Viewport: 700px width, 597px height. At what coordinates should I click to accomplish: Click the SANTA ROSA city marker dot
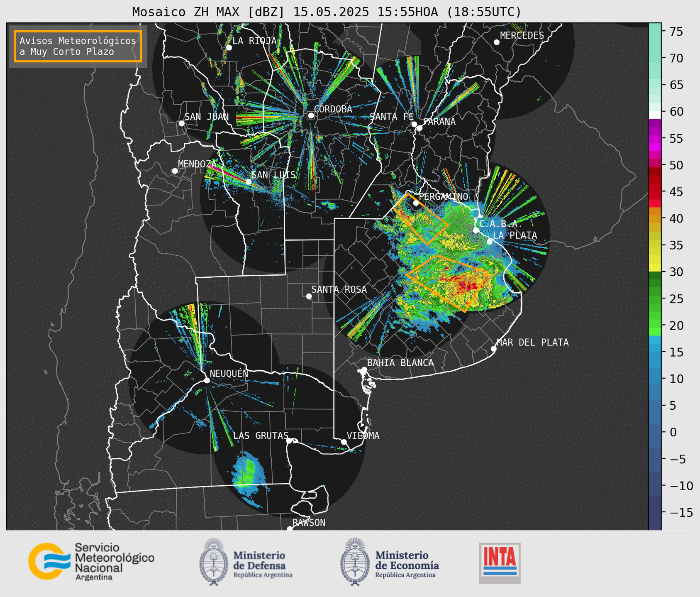(x=309, y=296)
